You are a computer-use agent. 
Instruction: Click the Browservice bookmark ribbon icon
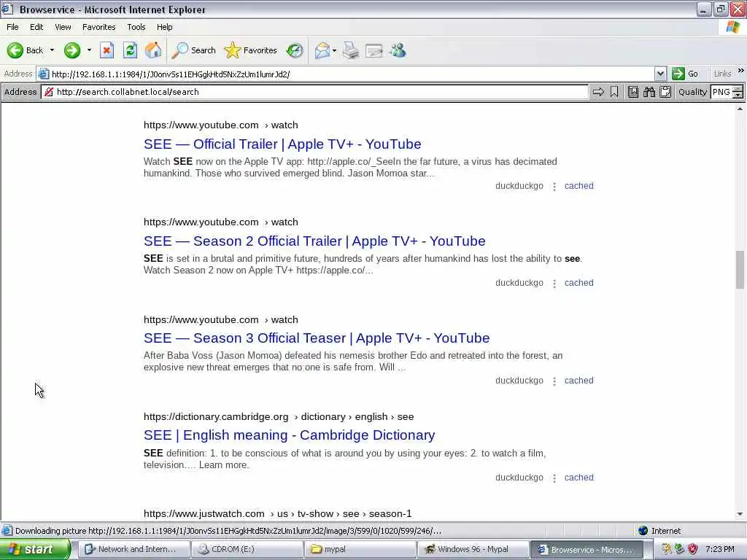pos(614,92)
